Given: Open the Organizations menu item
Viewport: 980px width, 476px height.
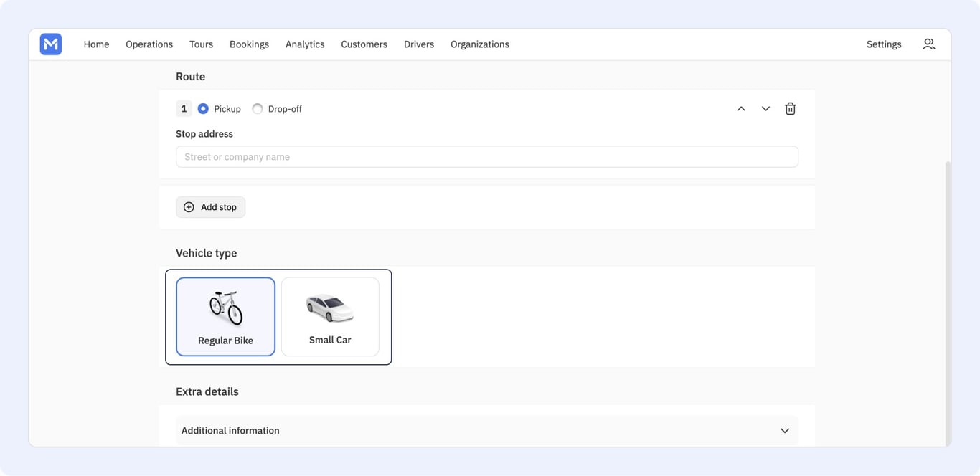Looking at the screenshot, I should pos(480,44).
